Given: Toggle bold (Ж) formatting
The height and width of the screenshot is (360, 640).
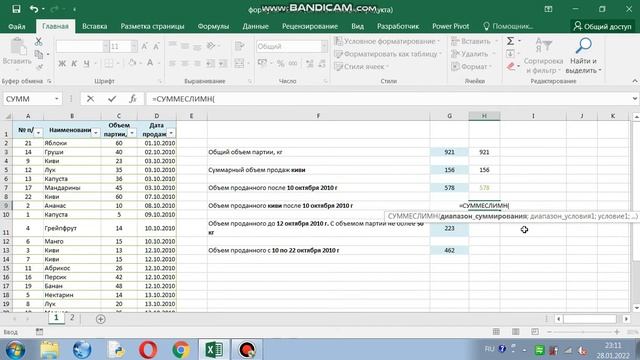Looking at the screenshot, I should pyautogui.click(x=62, y=63).
